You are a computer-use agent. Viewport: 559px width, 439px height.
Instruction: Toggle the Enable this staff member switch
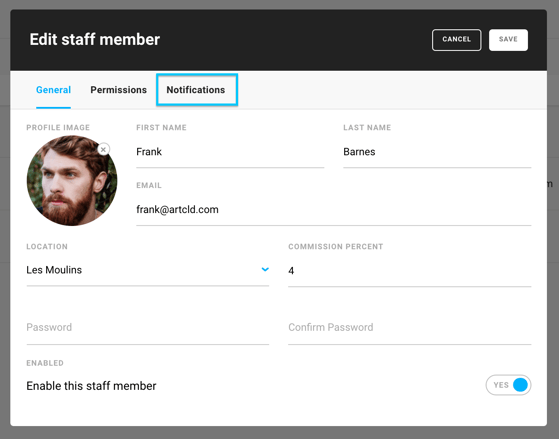pyautogui.click(x=508, y=385)
